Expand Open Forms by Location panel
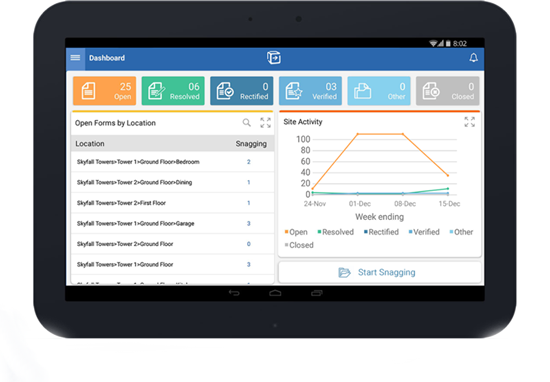 tap(266, 123)
